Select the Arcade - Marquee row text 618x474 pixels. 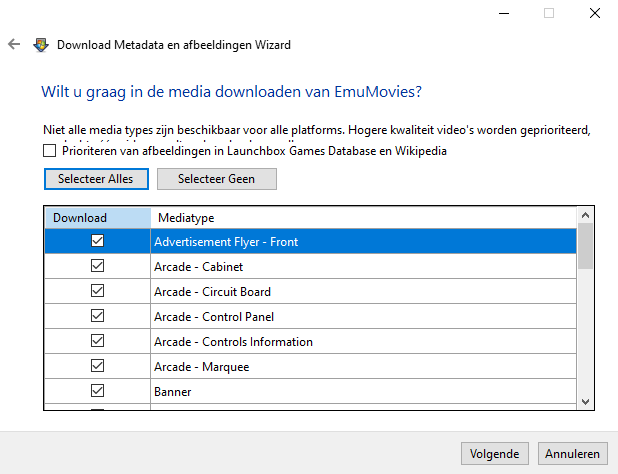pyautogui.click(x=201, y=367)
